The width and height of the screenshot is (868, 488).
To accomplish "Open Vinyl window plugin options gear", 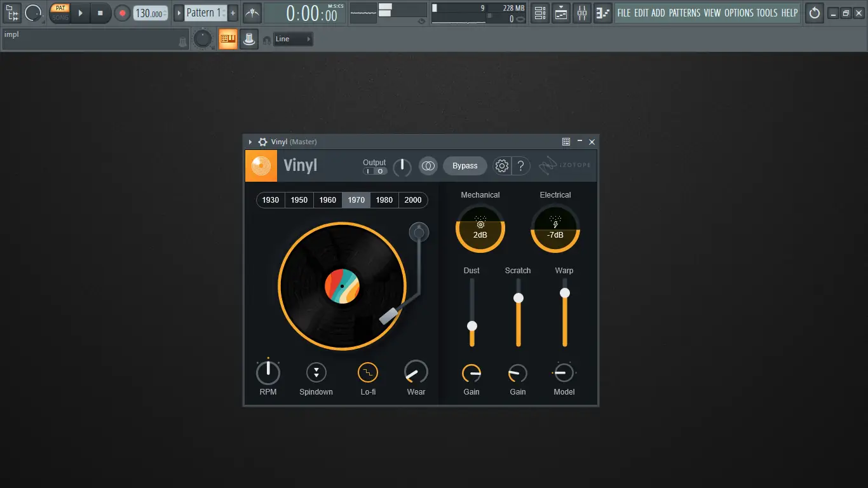I will (x=262, y=142).
